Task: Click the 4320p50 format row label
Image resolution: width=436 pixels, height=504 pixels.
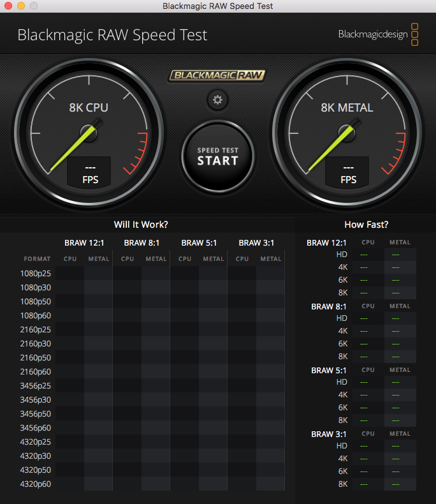Action: click(x=36, y=470)
